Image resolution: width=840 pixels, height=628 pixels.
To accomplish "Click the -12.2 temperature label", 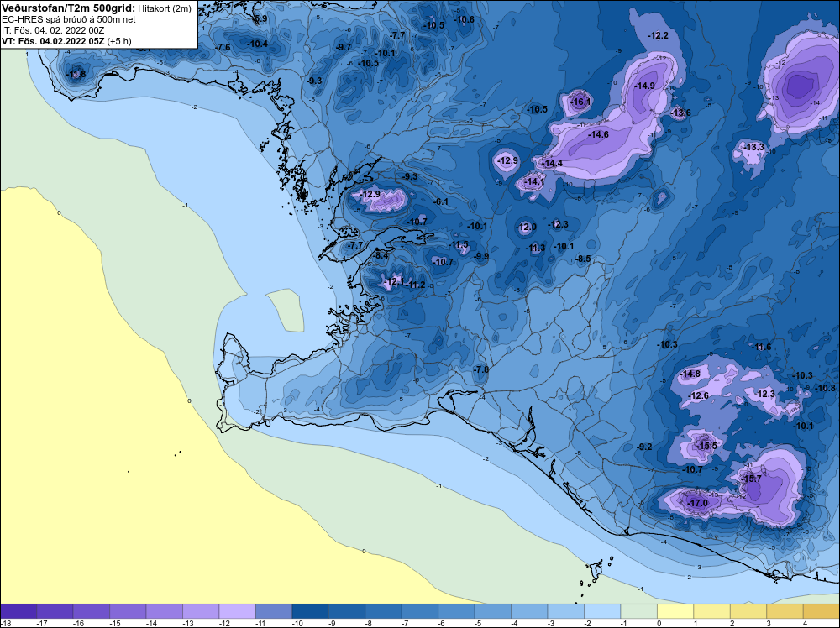I will (659, 35).
